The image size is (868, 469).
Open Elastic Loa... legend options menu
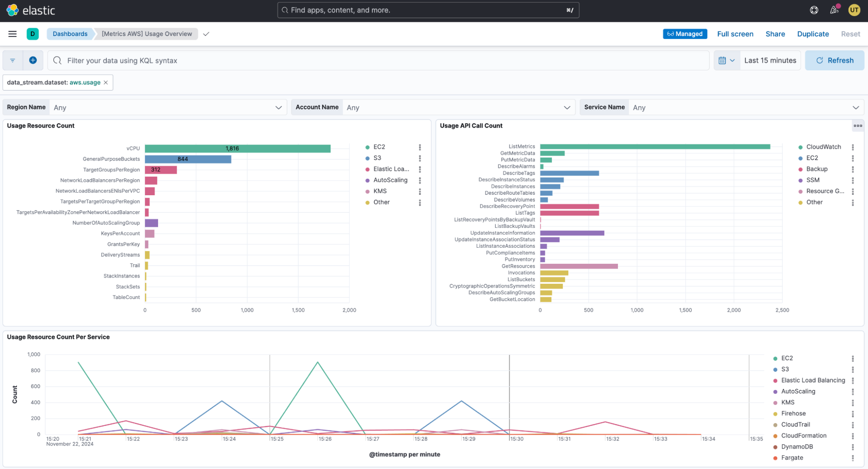(420, 169)
